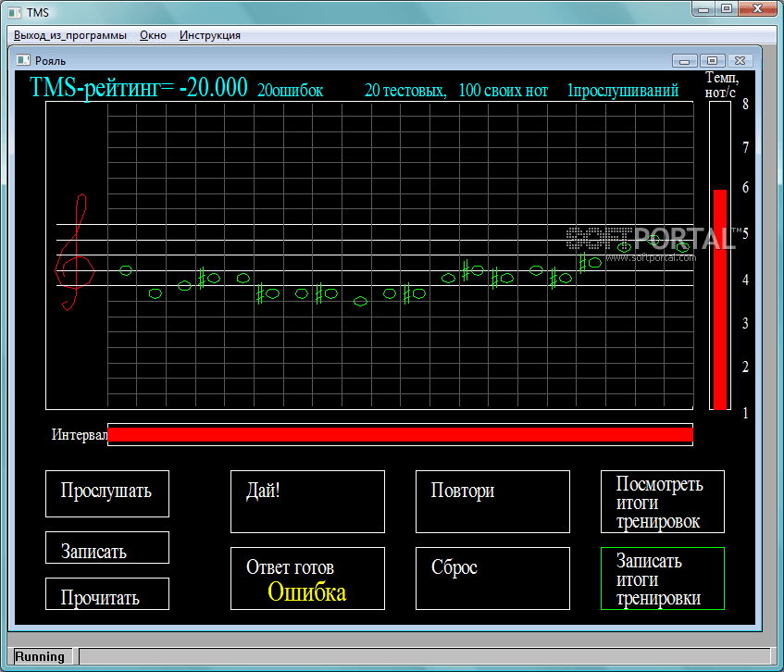Click the first green note after clef
Viewport: 784px width, 672px height.
click(x=126, y=270)
